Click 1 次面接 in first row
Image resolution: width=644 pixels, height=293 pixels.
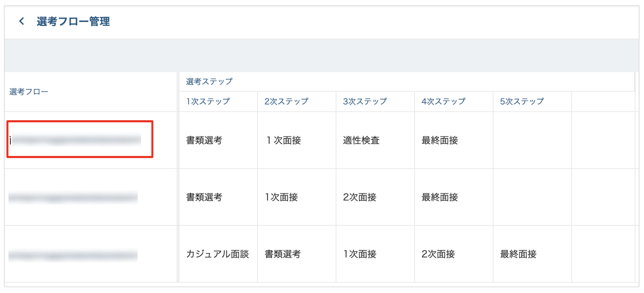284,141
